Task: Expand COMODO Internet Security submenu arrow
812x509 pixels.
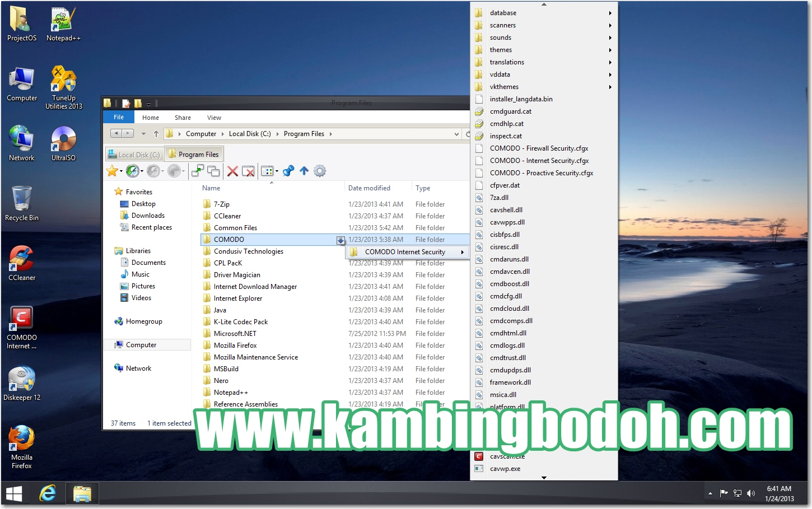Action: pyautogui.click(x=462, y=252)
